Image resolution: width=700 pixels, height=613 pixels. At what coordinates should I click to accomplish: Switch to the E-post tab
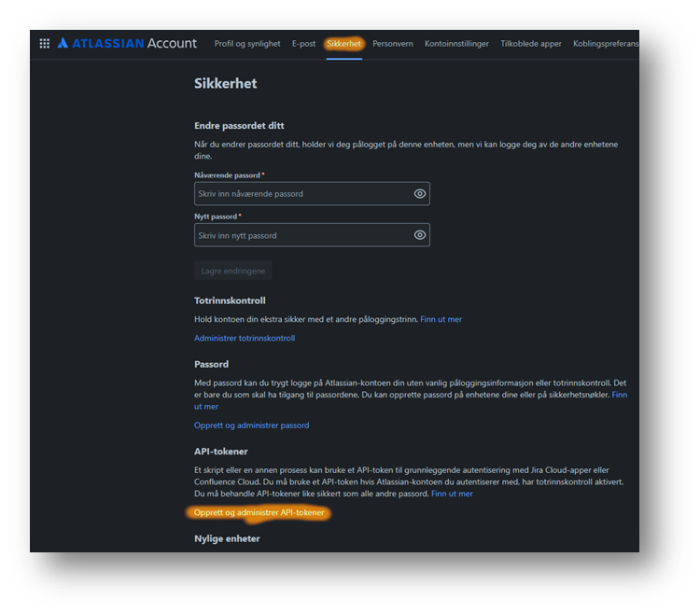coord(303,44)
